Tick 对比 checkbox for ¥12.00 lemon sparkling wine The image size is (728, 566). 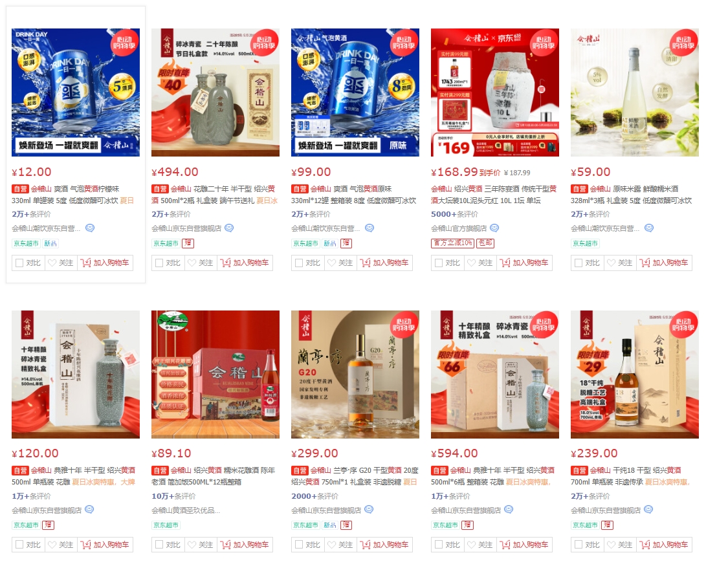pyautogui.click(x=19, y=263)
